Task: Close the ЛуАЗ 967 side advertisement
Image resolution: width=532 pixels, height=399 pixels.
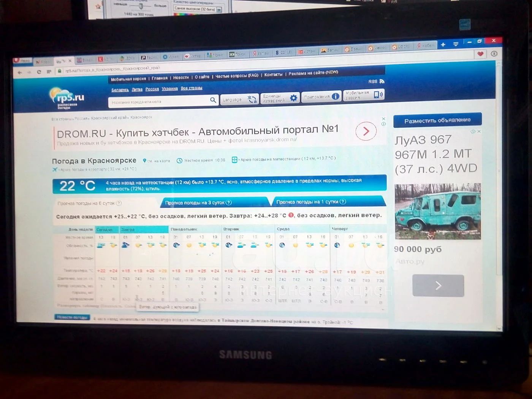Action: click(x=479, y=131)
